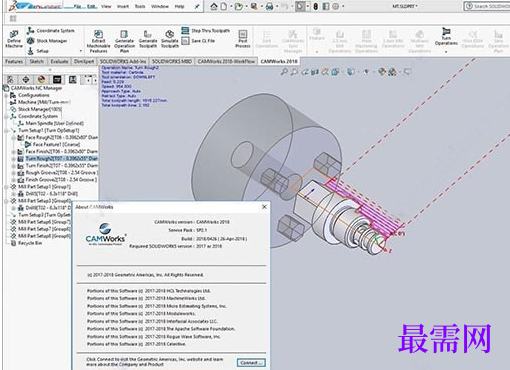
Task: Select Finish Groove2 operation in tree
Action: [x=58, y=180]
